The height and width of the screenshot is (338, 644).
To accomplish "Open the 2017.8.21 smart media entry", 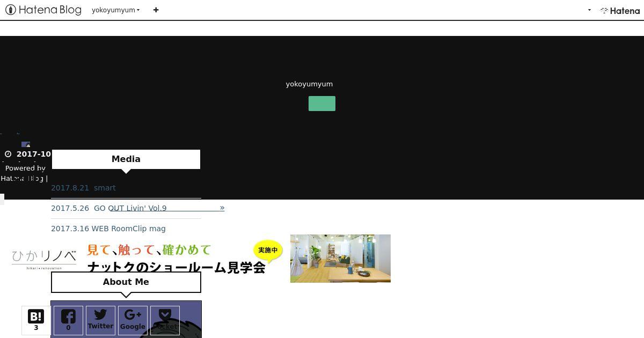I will [x=83, y=188].
